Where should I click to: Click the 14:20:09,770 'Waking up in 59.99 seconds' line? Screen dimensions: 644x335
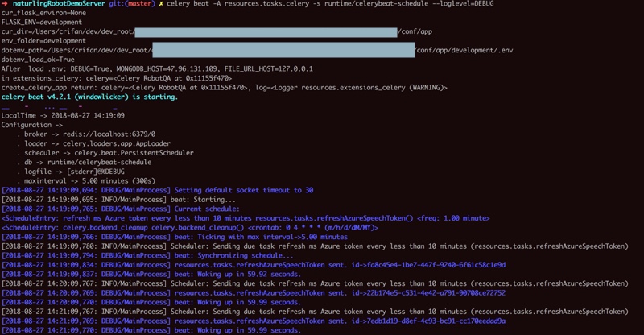[x=151, y=302]
